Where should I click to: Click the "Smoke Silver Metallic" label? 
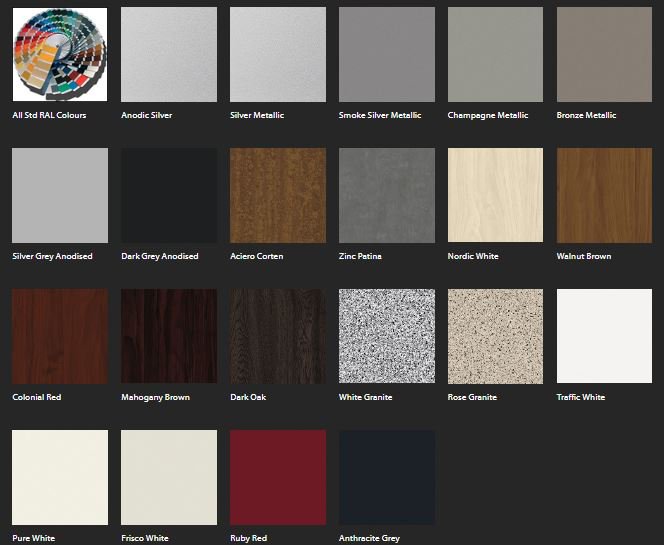click(x=380, y=115)
